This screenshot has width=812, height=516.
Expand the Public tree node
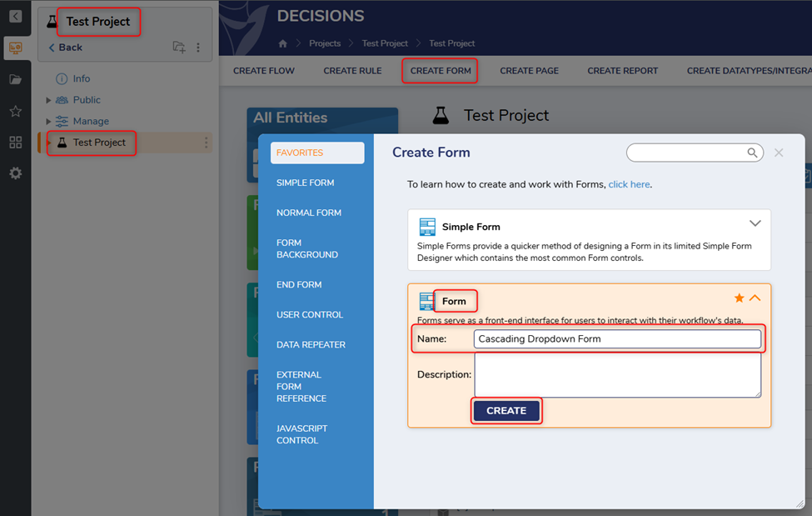point(48,100)
